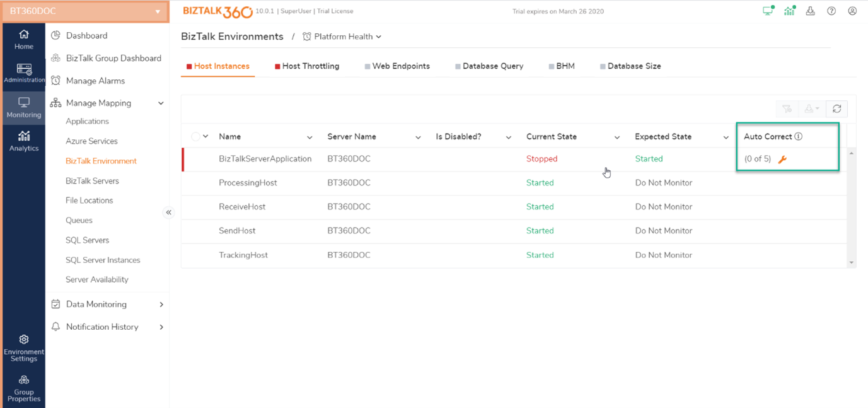Image resolution: width=868 pixels, height=408 pixels.
Task: Open BizTalk Servers mapping
Action: (92, 181)
